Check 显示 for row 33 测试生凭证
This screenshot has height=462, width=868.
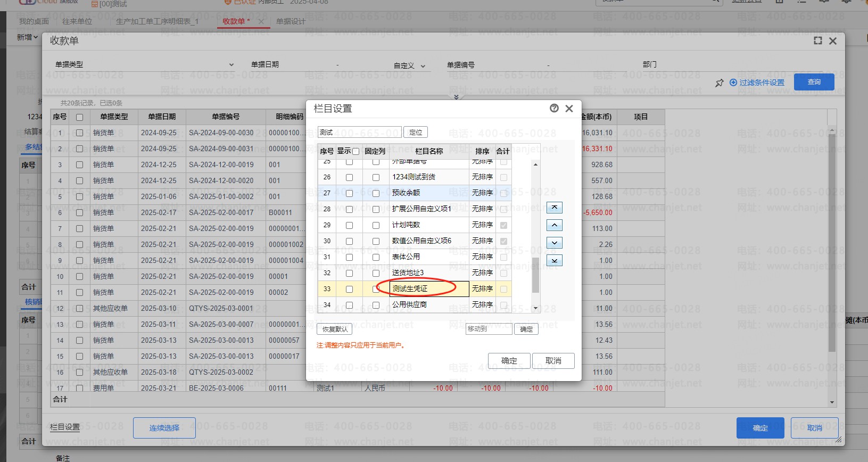click(x=349, y=289)
